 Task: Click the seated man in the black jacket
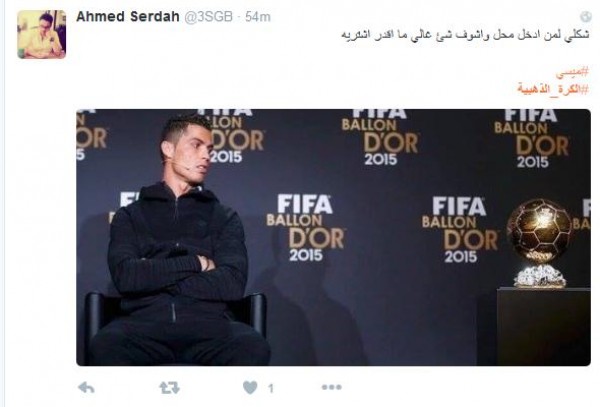[178, 241]
